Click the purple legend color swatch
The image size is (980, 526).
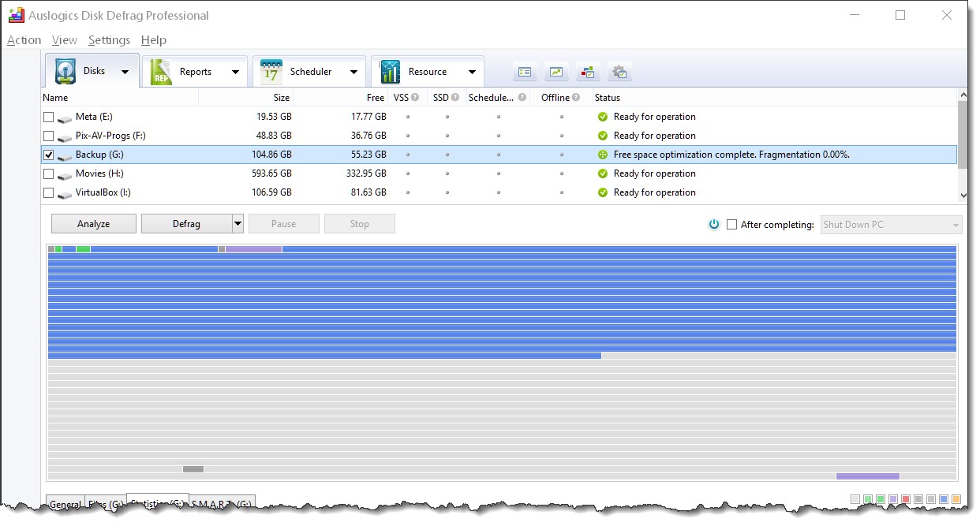pos(893,500)
